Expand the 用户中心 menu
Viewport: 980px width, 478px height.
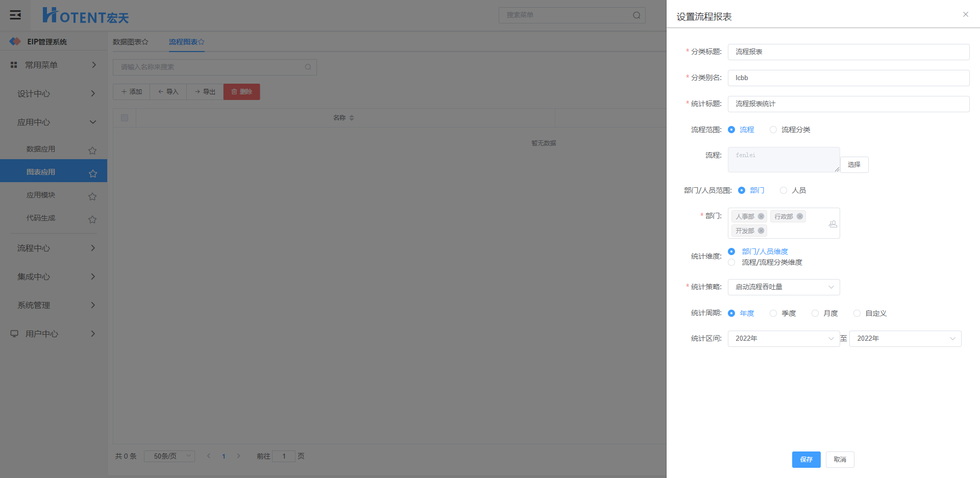(x=54, y=334)
